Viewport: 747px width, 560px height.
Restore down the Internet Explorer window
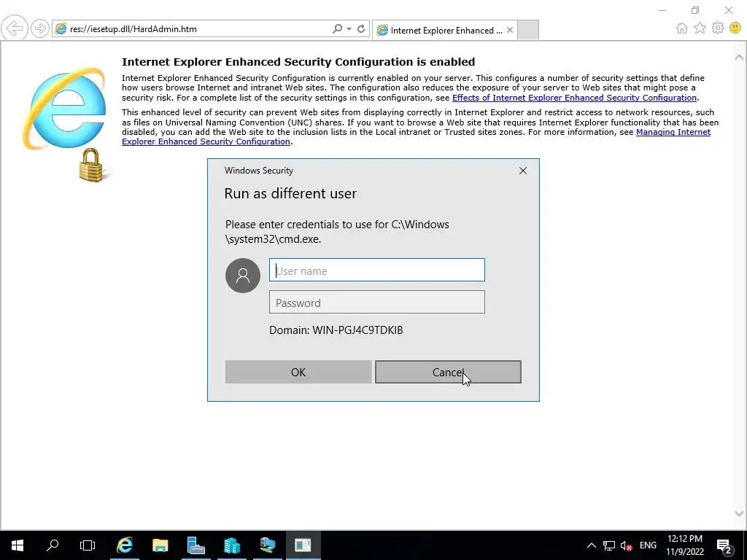[x=695, y=10]
